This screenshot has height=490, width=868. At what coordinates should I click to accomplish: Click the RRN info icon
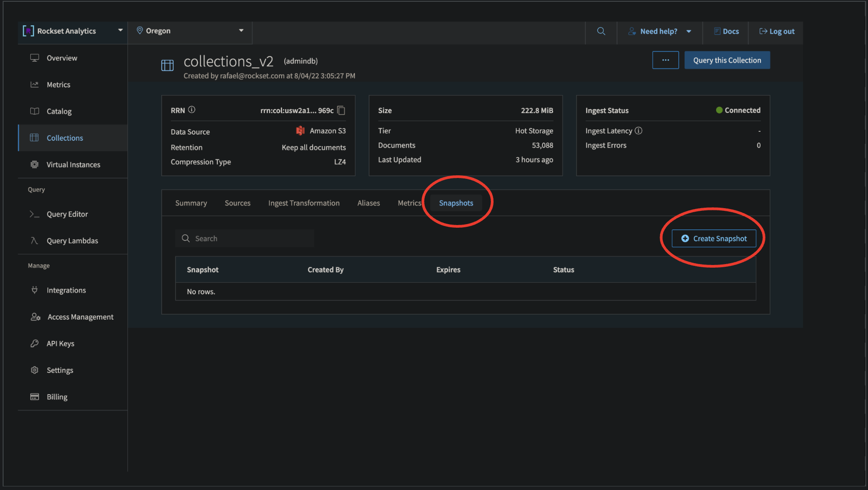191,110
